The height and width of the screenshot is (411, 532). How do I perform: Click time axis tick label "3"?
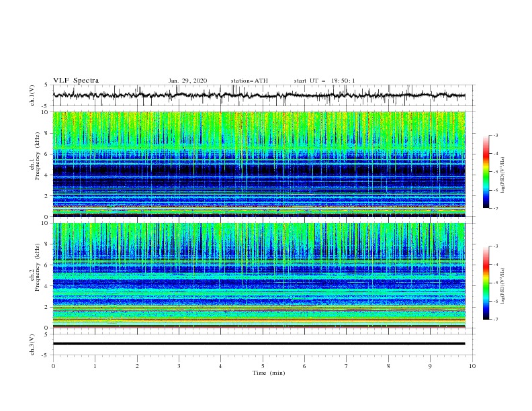179,366
